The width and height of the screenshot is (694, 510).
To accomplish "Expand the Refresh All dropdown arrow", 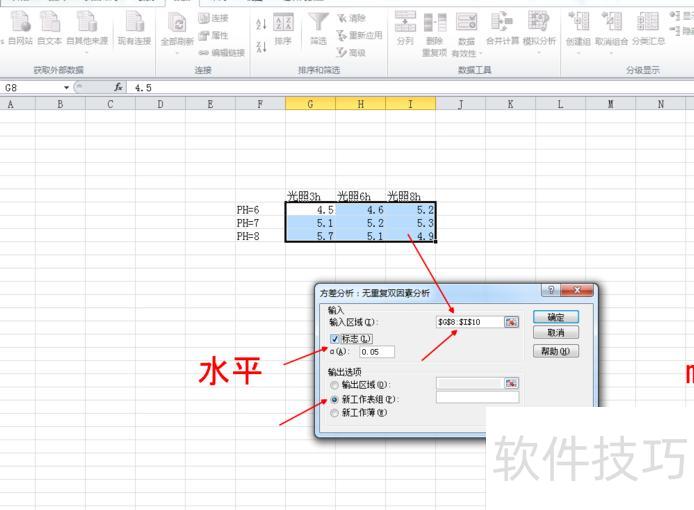I will click(177, 53).
